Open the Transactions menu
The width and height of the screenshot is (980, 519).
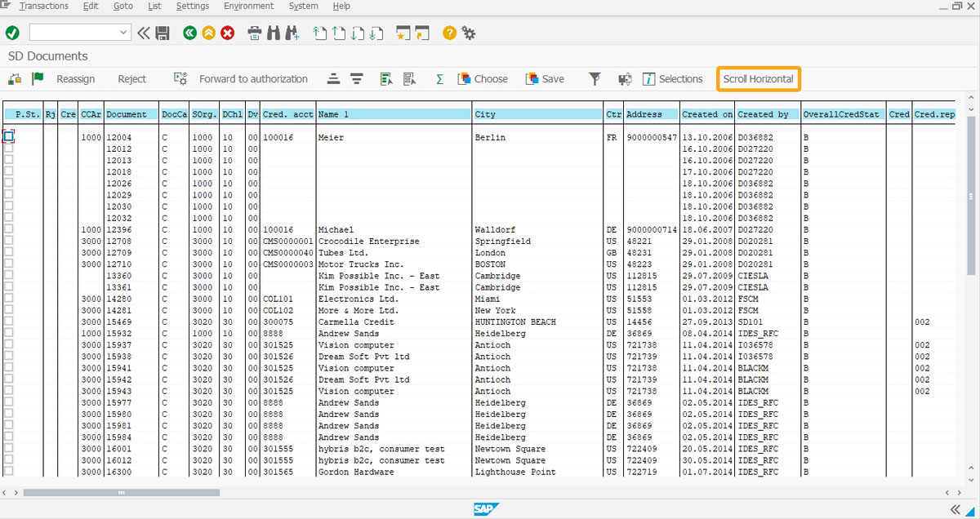pos(44,6)
